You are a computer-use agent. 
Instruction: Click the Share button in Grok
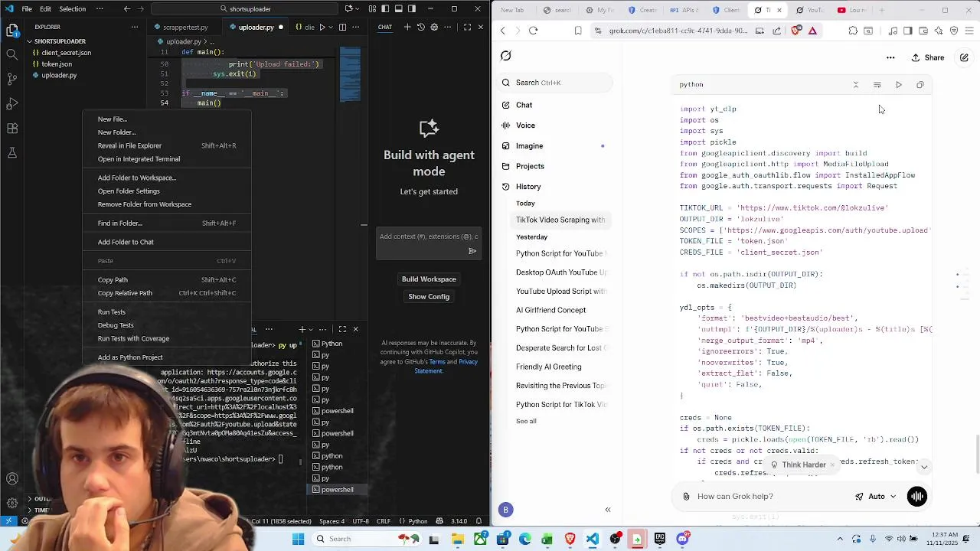[928, 57]
